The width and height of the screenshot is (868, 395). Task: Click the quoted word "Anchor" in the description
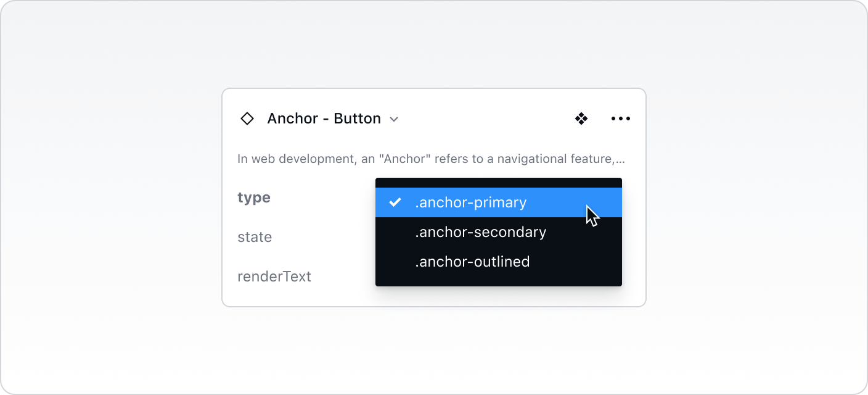point(405,159)
